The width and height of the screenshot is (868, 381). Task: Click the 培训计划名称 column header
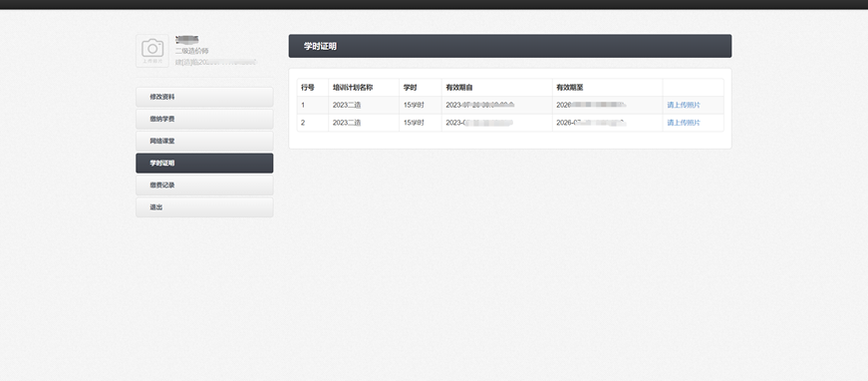coord(353,88)
